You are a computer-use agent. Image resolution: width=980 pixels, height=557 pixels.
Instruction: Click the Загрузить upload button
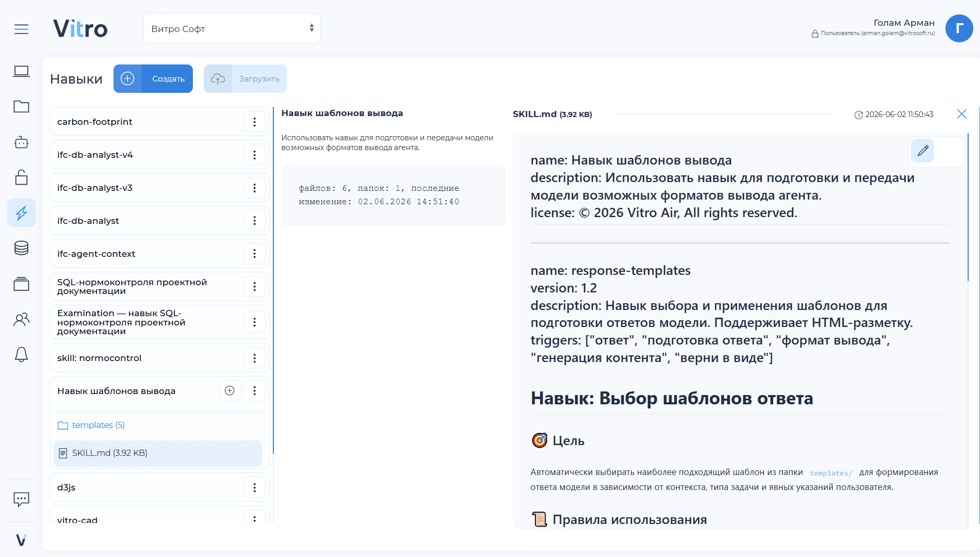(x=245, y=78)
